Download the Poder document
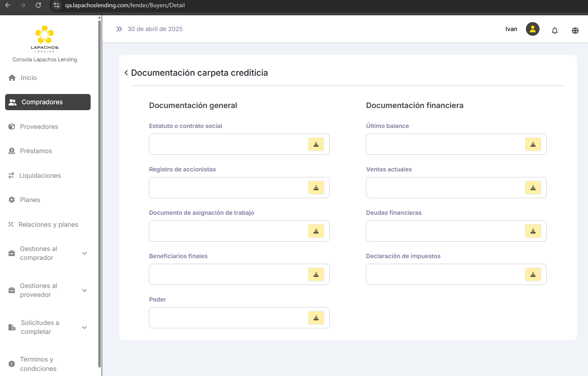The width and height of the screenshot is (588, 376). coord(316,318)
